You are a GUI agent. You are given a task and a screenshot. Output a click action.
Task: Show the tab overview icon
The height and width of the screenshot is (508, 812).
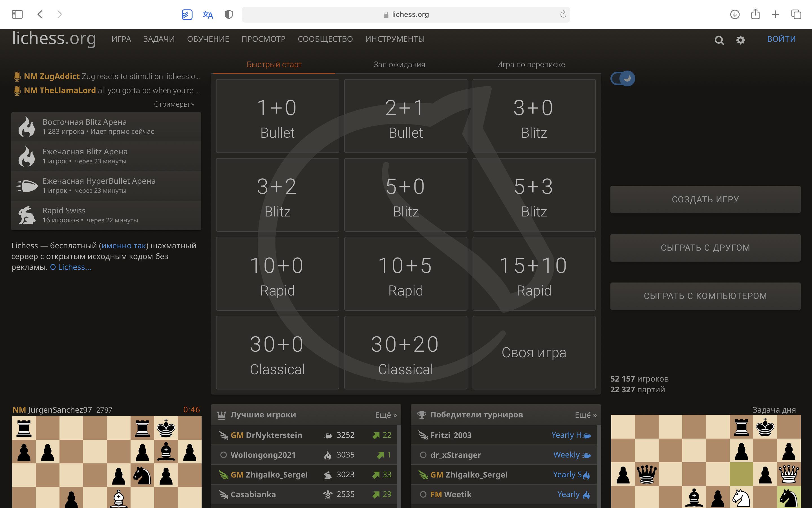click(796, 14)
